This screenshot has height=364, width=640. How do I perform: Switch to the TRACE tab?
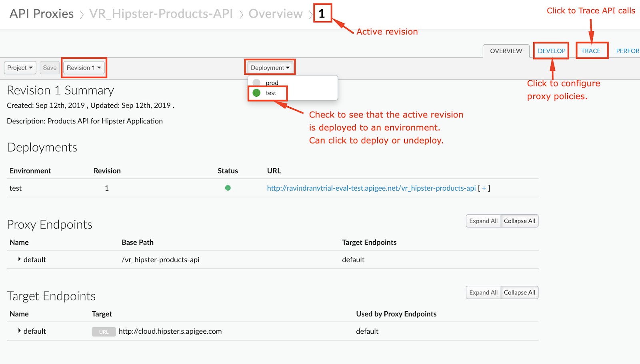point(591,51)
